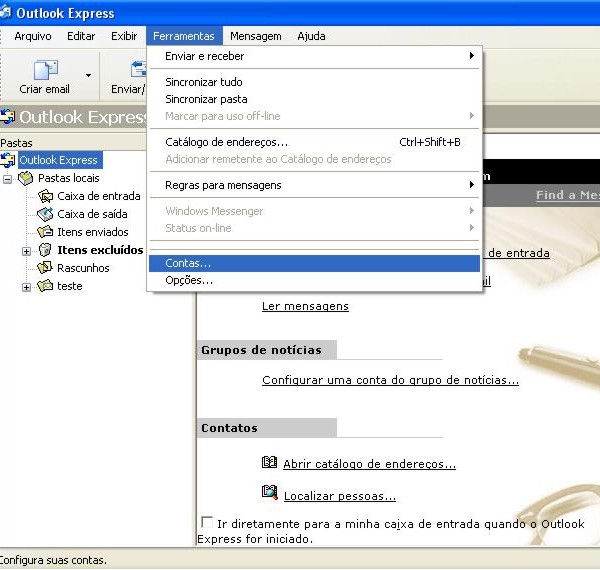Select the teste folder label

point(70,286)
